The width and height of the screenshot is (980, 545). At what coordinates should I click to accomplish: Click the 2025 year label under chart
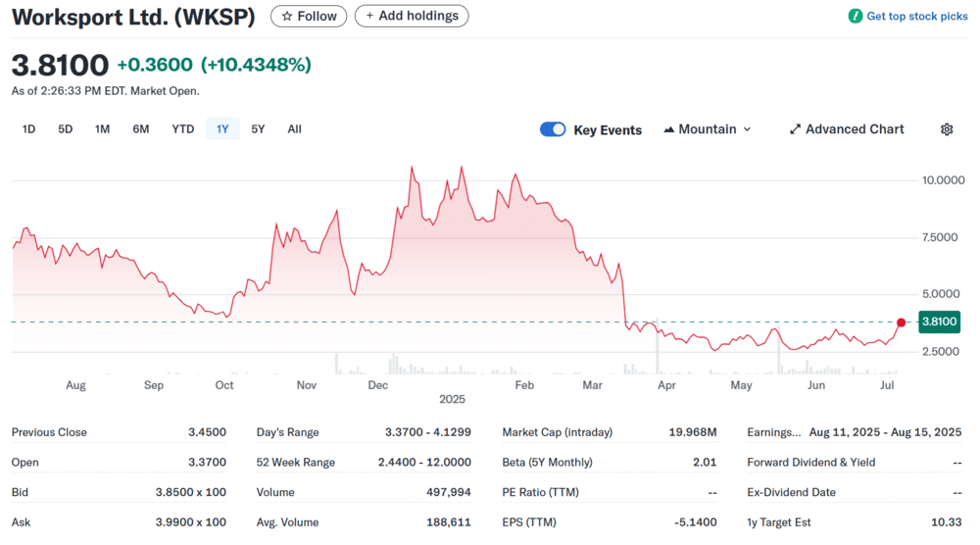click(x=452, y=399)
